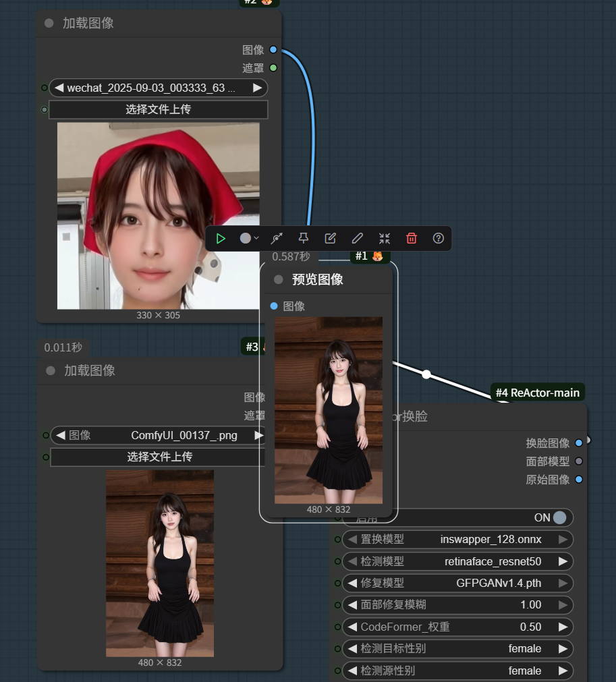
Task: Open the 置换模型 inswapper_128.onnx selector
Action: (457, 539)
